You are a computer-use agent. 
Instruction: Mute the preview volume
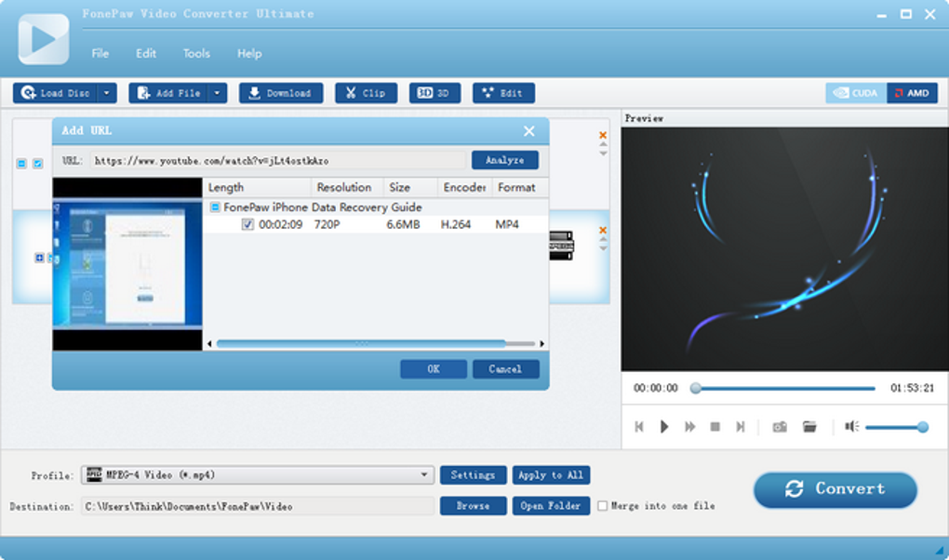point(852,427)
